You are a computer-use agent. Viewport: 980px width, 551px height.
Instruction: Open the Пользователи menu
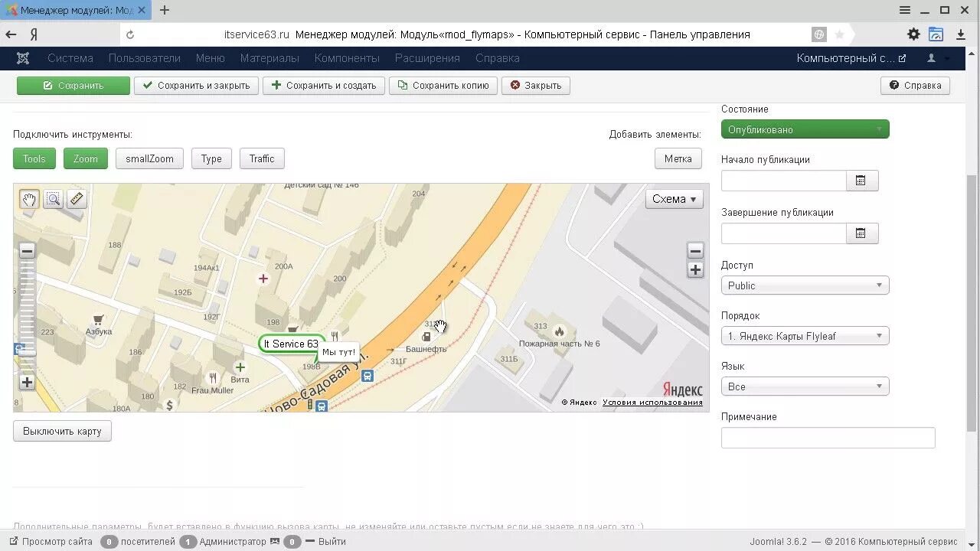tap(145, 58)
